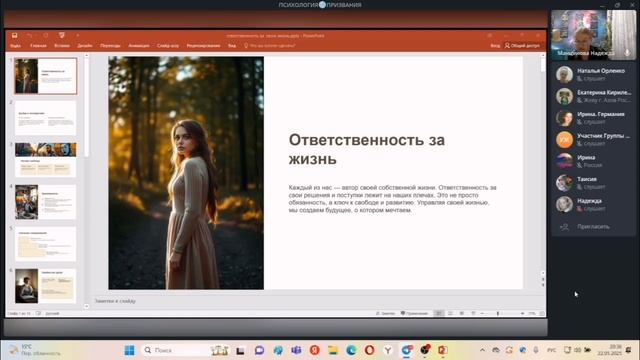Click the body paragraph starting 'Каждый из нас'

point(393,199)
